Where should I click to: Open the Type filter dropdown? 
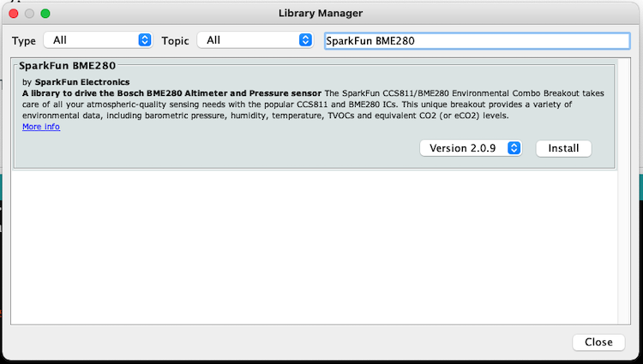click(98, 40)
